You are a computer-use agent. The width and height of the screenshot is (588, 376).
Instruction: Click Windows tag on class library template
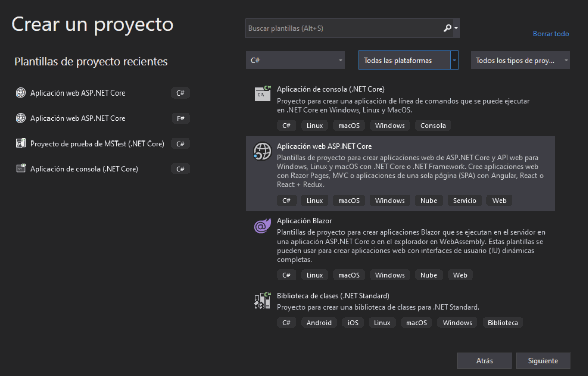click(x=457, y=323)
